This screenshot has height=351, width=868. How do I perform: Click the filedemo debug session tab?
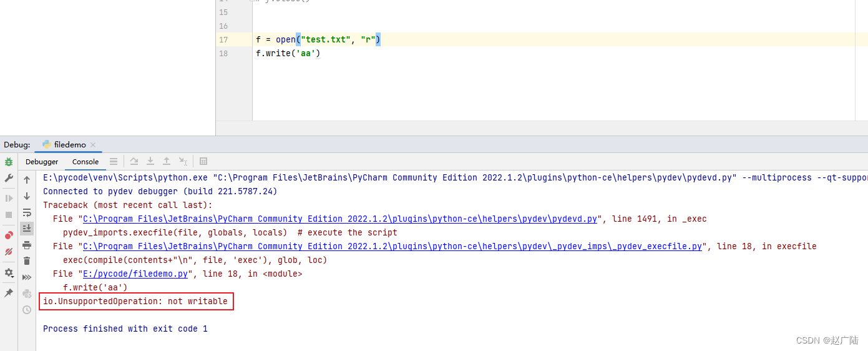pos(70,145)
